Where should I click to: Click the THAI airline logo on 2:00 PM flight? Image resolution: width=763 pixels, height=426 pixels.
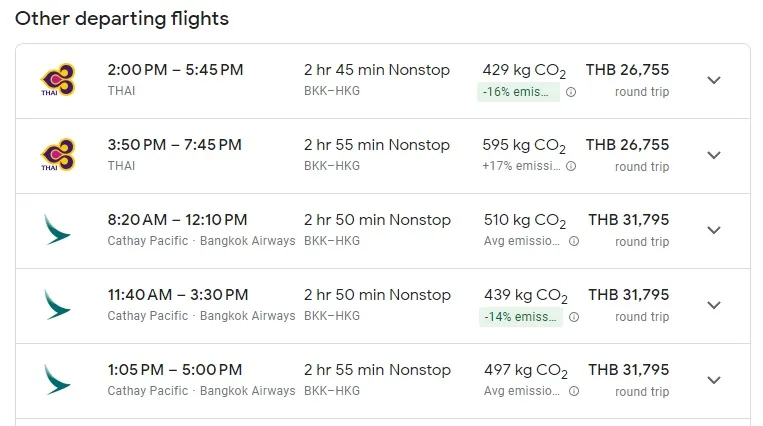[x=58, y=80]
